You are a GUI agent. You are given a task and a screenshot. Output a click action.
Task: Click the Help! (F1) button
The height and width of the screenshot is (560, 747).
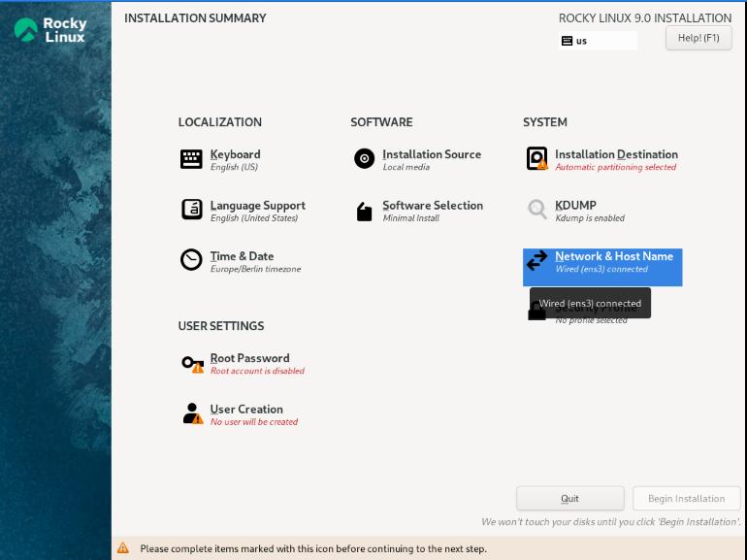click(x=698, y=38)
